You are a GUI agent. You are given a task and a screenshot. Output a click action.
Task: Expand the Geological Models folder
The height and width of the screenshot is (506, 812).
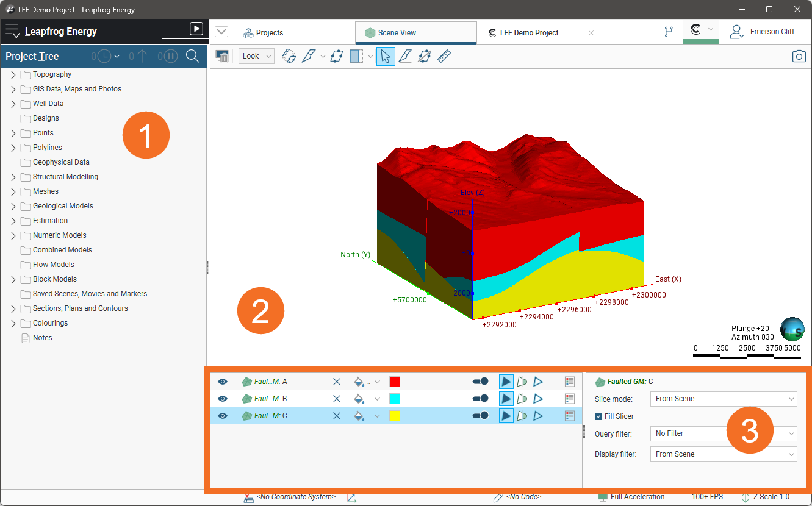[13, 206]
